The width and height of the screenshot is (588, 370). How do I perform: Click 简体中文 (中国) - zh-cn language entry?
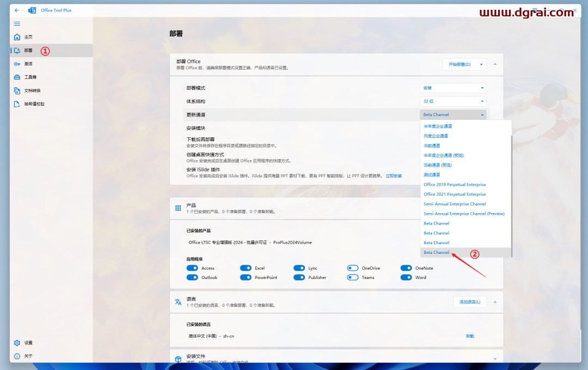211,336
